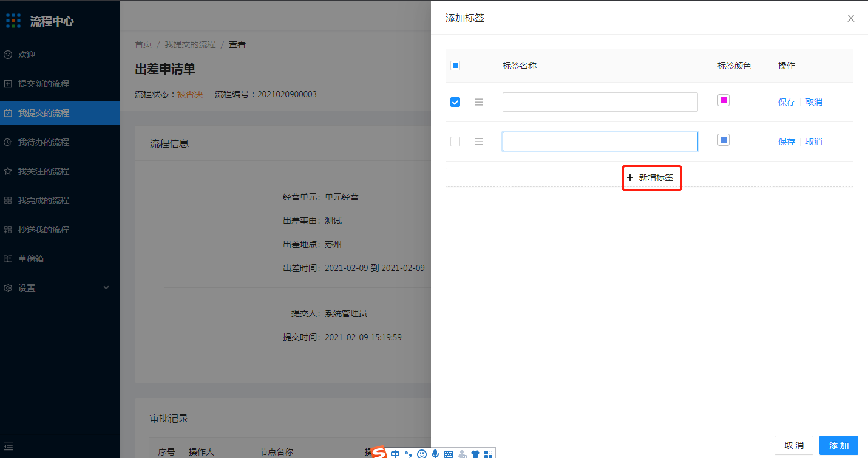
Task: Click 首页 breadcrumb link
Action: tap(143, 44)
